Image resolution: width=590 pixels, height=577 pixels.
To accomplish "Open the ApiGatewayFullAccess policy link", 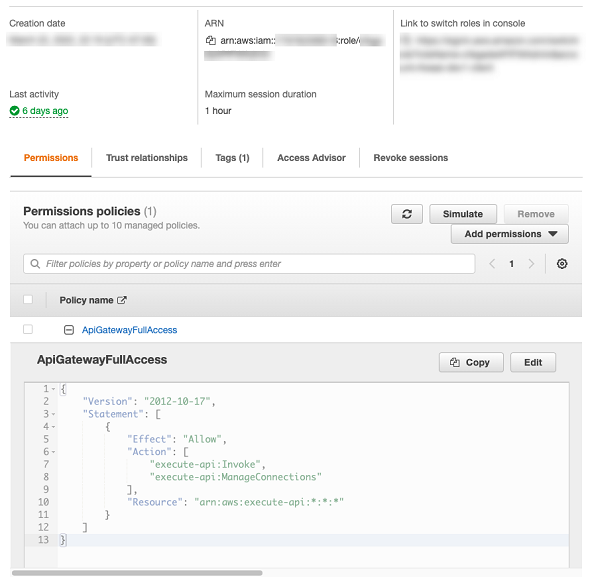I will click(129, 330).
